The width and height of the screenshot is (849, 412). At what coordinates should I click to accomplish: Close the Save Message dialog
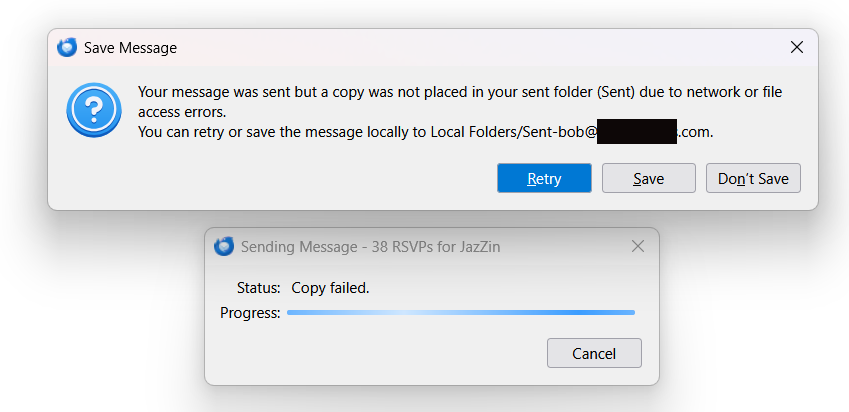(797, 47)
